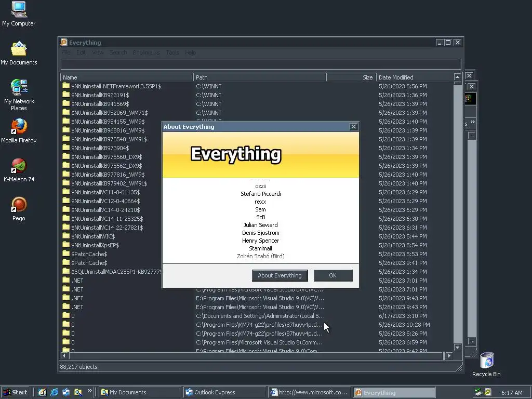Click the results list scroll down arrow
Screen dimensions: 532x399
[457, 347]
